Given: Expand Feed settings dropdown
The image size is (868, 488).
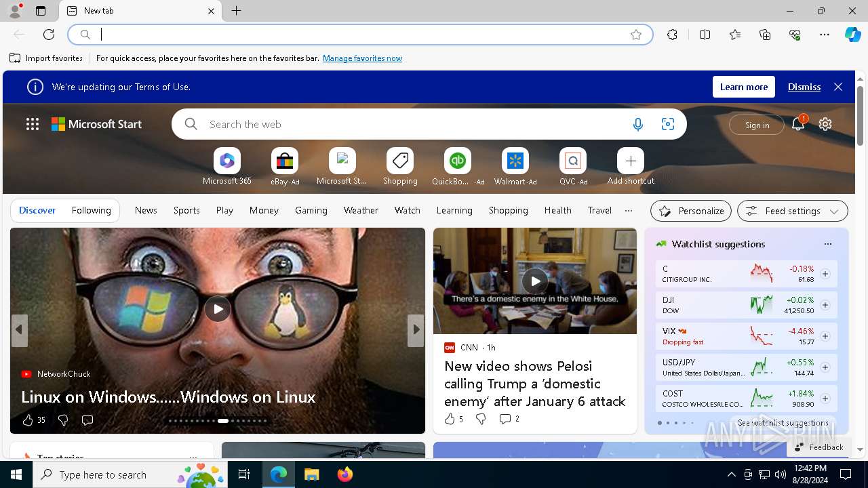Looking at the screenshot, I should [793, 211].
